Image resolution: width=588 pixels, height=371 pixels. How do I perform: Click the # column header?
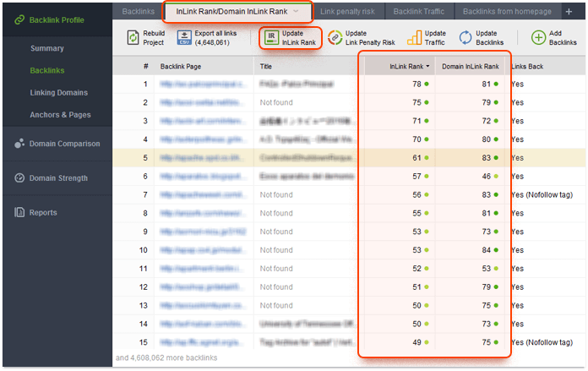[x=145, y=67]
